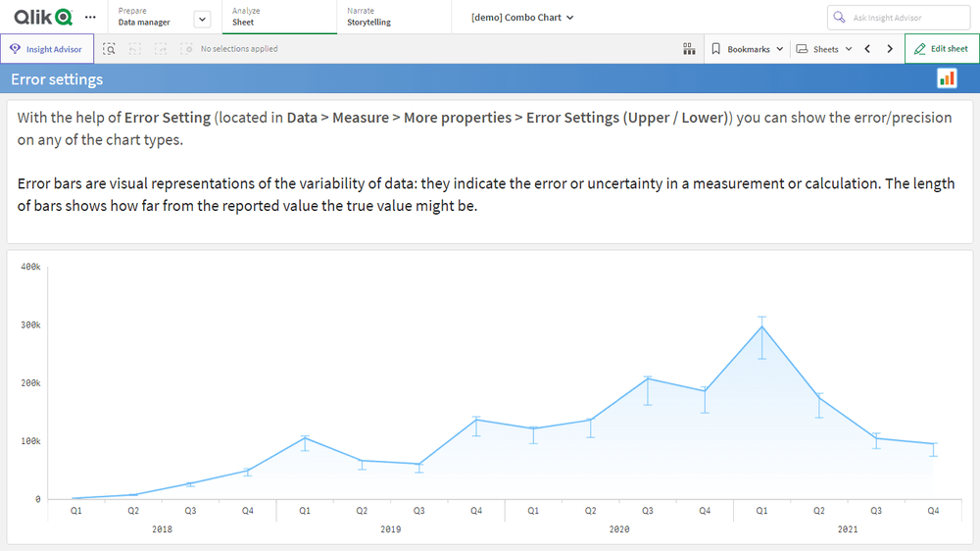Go to the previous sheet arrow
Screen dimensions: 980x551
tap(867, 48)
